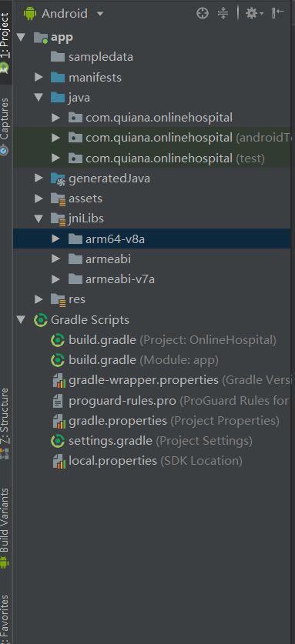
Task: Click the collapse all icon
Action: 223,14
